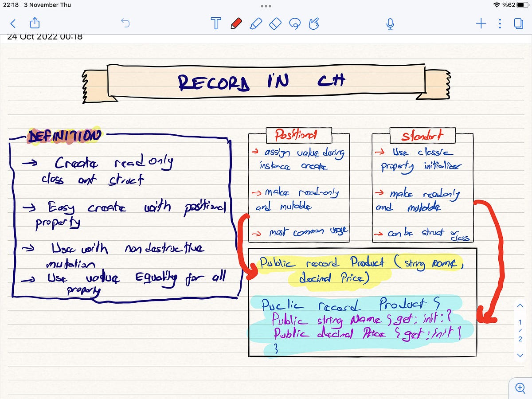Toggle the Highlighter tool

tap(256, 23)
